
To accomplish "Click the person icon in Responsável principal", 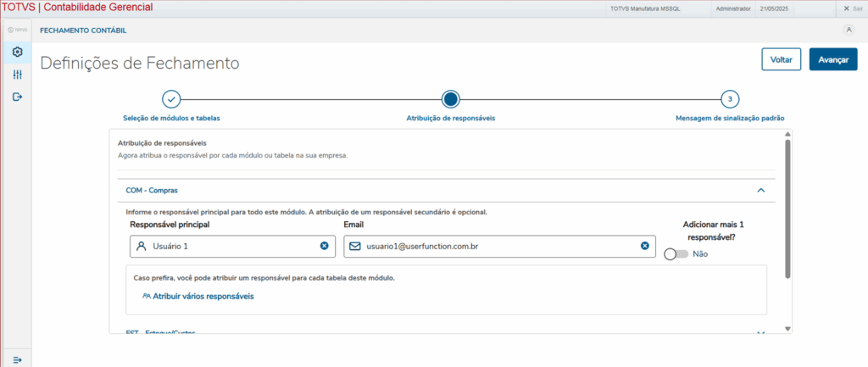I will click(142, 247).
